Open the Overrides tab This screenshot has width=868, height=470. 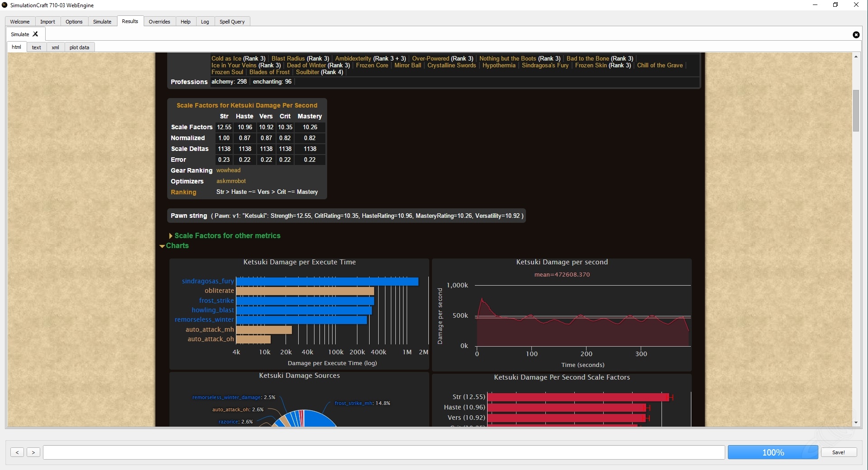[x=159, y=22]
